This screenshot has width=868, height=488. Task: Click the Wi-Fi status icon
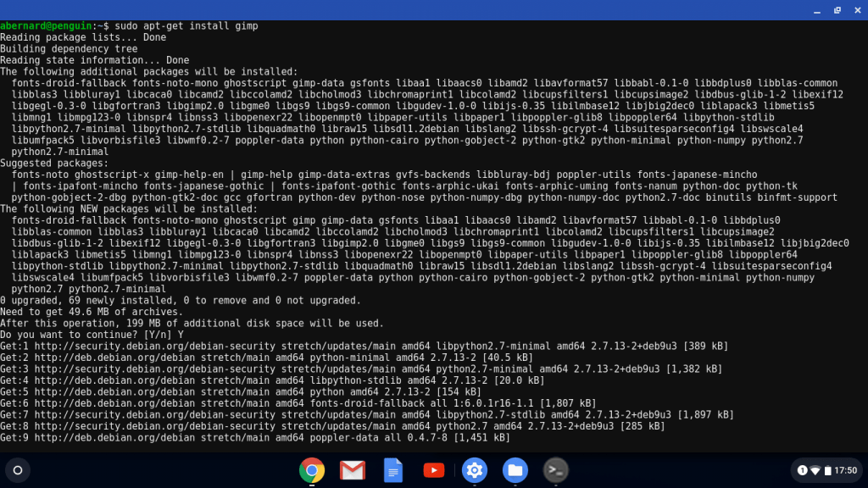tap(815, 470)
